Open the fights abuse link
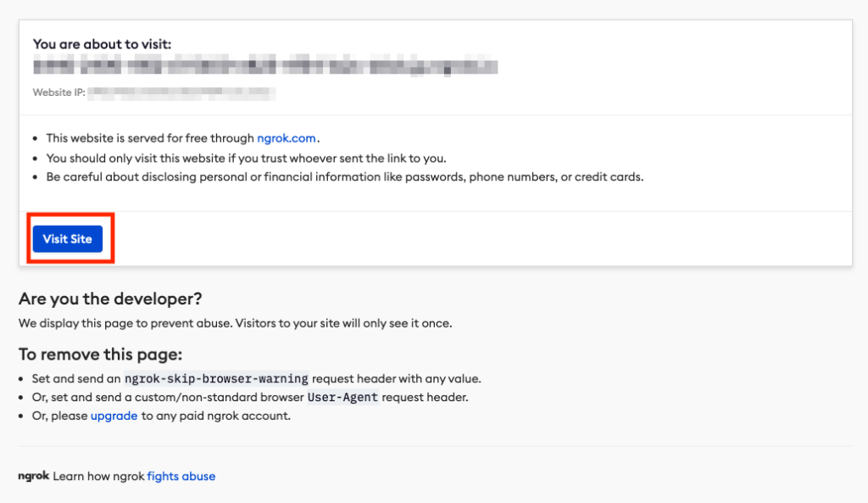Screen dimensions: 868x503 click(181, 476)
